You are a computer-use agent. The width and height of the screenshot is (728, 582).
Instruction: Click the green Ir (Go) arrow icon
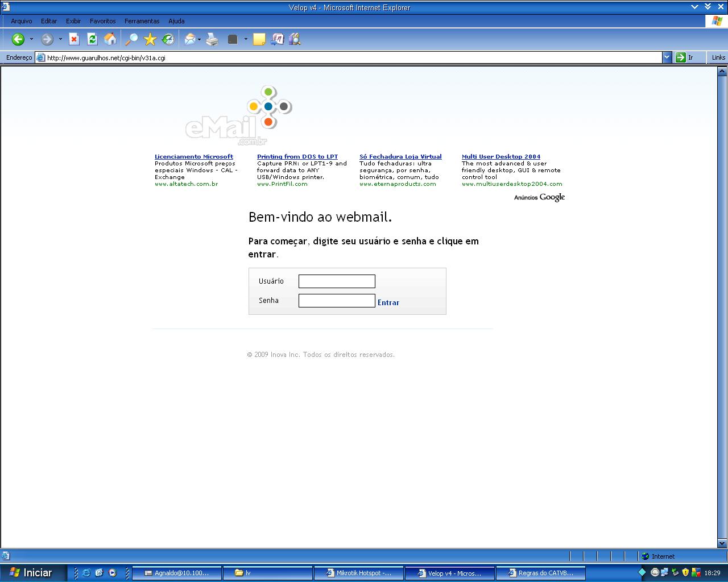[x=681, y=57]
